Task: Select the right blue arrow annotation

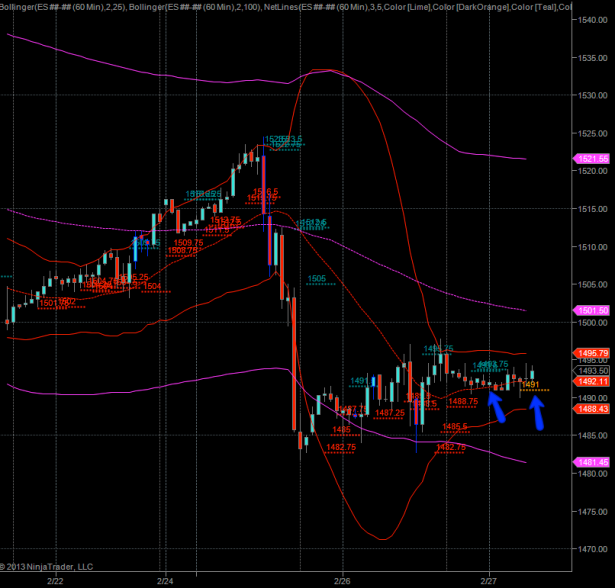Action: tap(537, 412)
